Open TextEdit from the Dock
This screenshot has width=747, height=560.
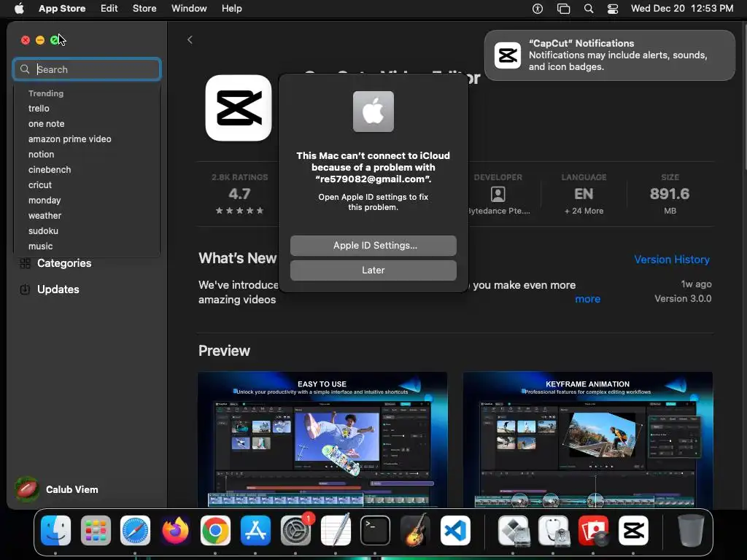(x=336, y=531)
